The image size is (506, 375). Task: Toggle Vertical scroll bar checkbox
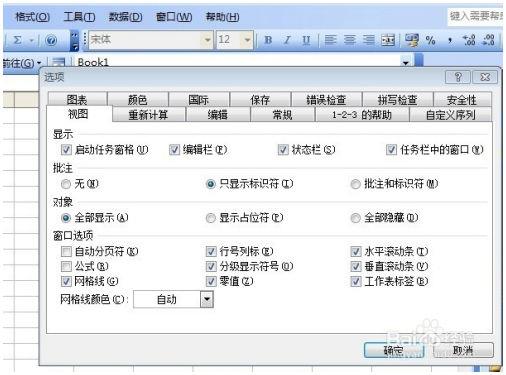(x=356, y=266)
